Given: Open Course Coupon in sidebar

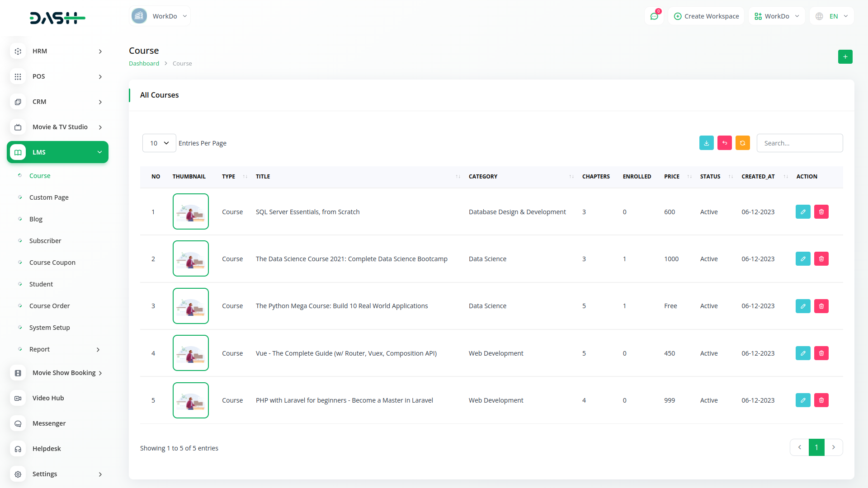Looking at the screenshot, I should pos(52,263).
